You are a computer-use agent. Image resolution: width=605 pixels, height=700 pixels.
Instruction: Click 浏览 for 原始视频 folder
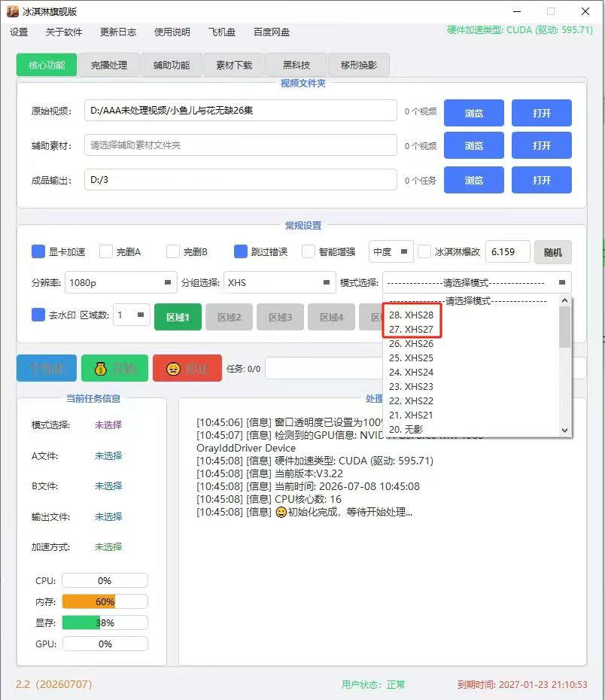click(474, 113)
